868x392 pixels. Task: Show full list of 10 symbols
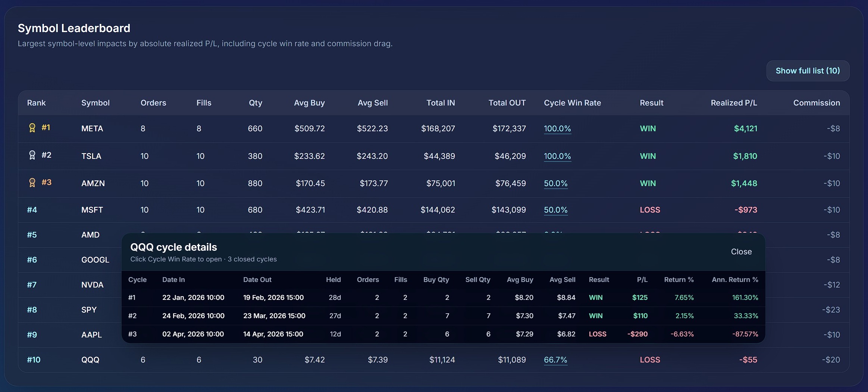click(x=808, y=71)
